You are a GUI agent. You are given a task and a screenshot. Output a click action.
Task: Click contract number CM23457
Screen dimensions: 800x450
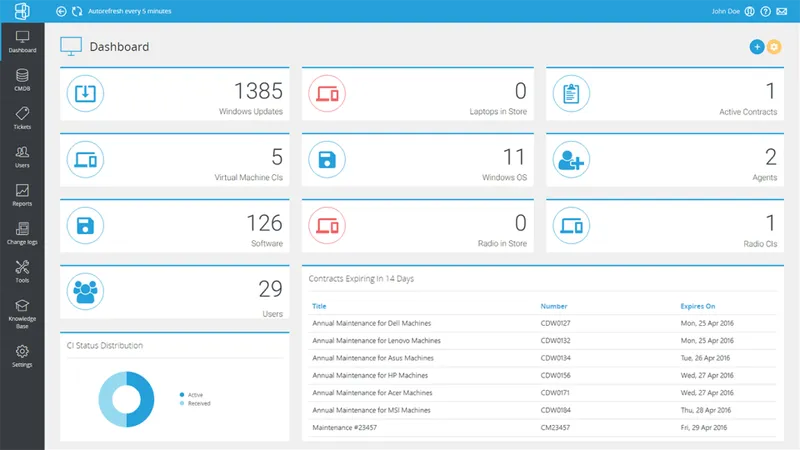pyautogui.click(x=555, y=428)
